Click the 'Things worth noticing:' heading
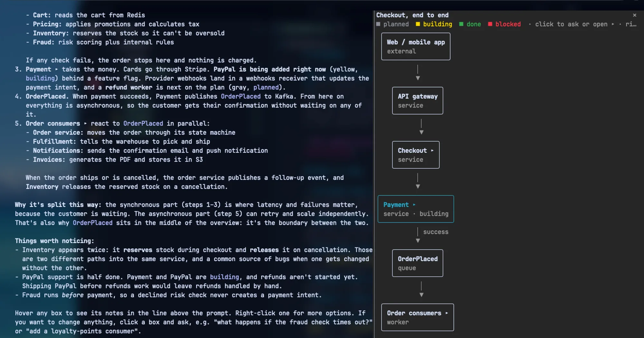 click(54, 241)
